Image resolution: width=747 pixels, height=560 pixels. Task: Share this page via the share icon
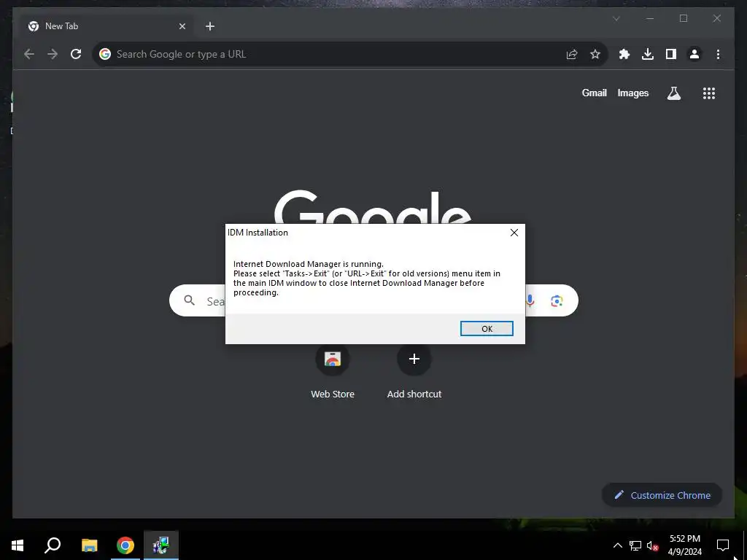click(x=572, y=54)
